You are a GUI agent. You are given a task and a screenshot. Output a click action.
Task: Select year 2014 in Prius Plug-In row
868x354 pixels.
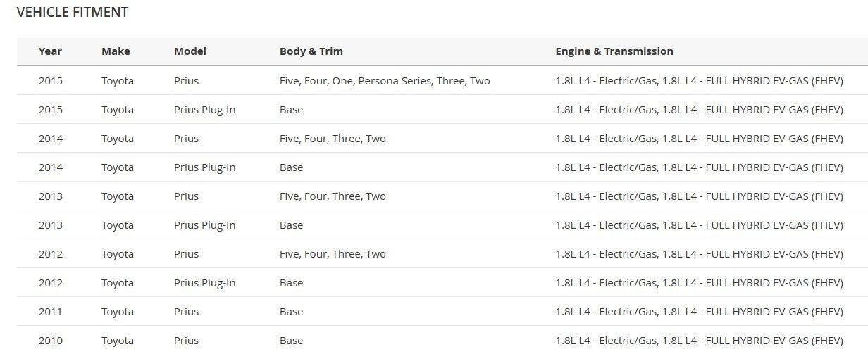[x=51, y=167]
